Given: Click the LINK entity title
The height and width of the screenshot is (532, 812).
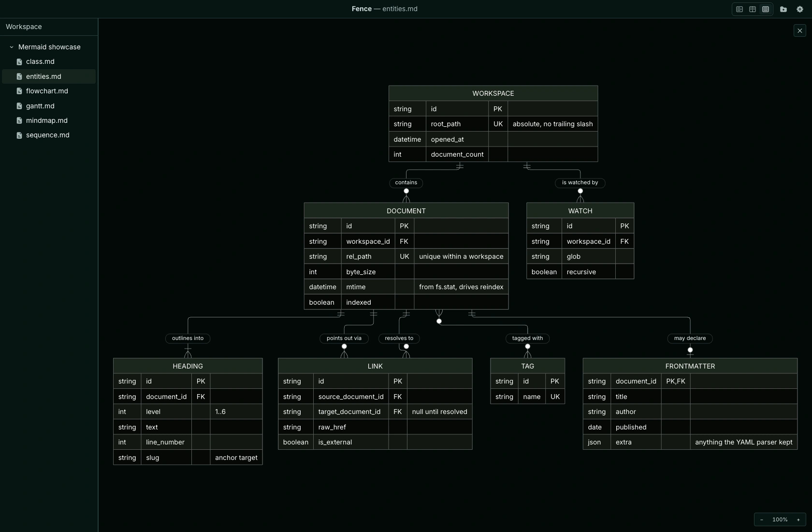Looking at the screenshot, I should [375, 366].
